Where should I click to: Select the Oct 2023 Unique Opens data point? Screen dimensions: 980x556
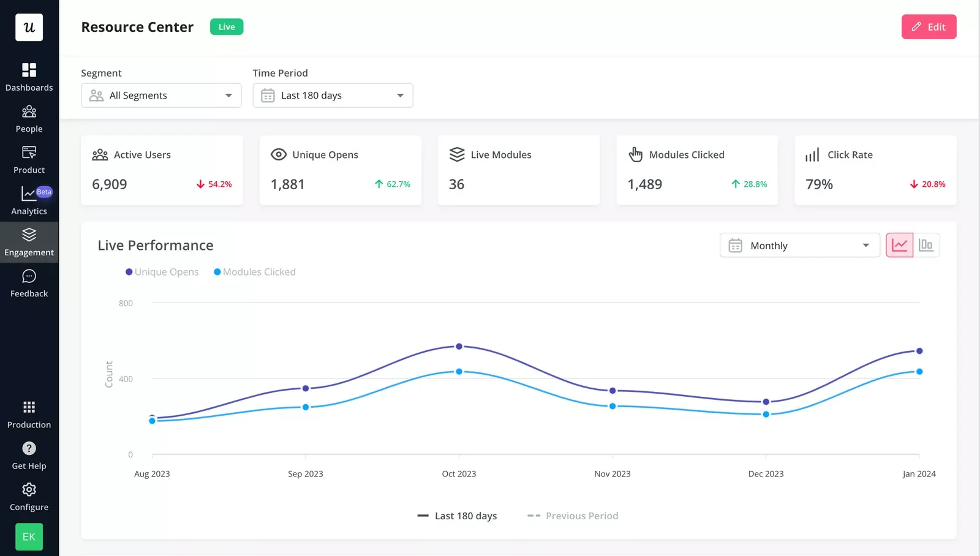pyautogui.click(x=459, y=347)
